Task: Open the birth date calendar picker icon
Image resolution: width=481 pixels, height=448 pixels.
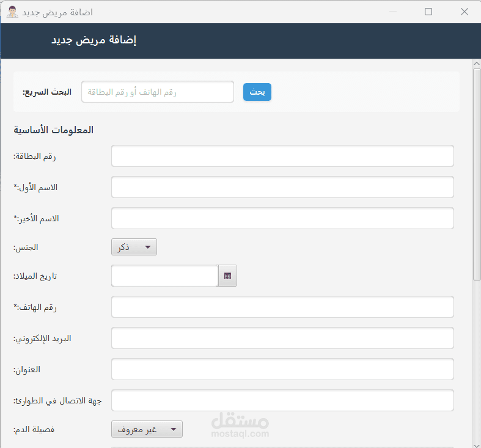Action: click(x=227, y=276)
